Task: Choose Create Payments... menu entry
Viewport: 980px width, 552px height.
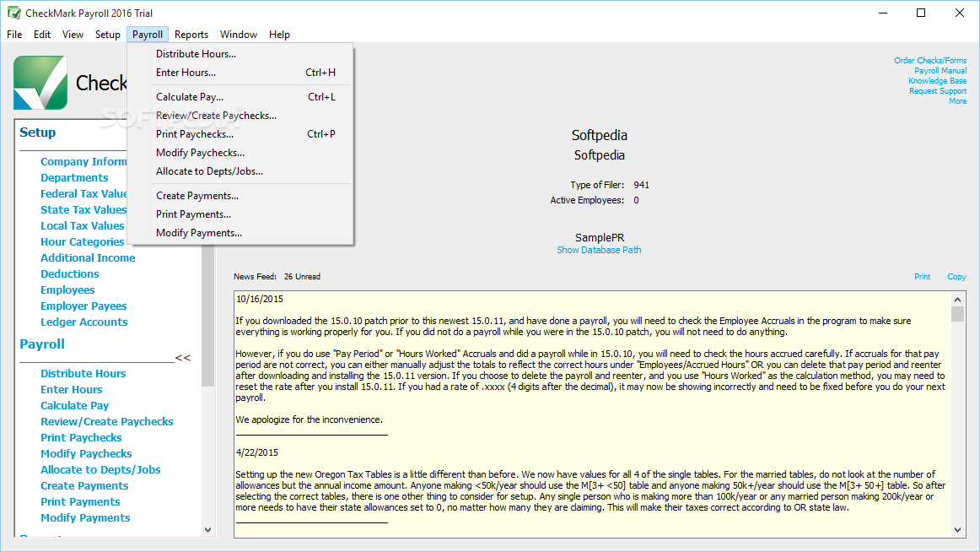Action: 240,196
